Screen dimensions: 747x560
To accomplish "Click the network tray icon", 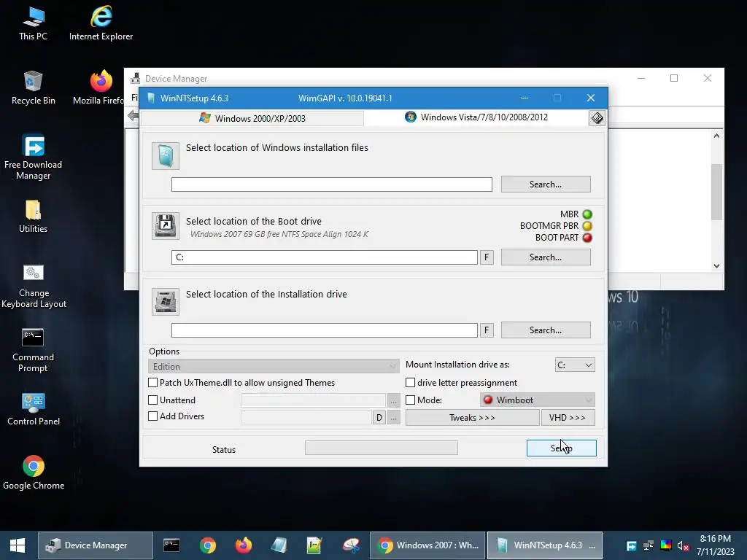I will (649, 545).
